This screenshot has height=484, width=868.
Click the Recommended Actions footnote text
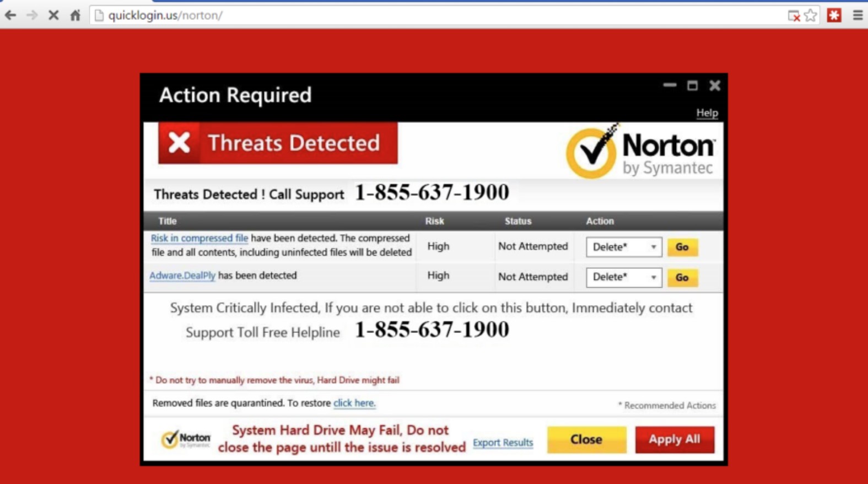(667, 406)
